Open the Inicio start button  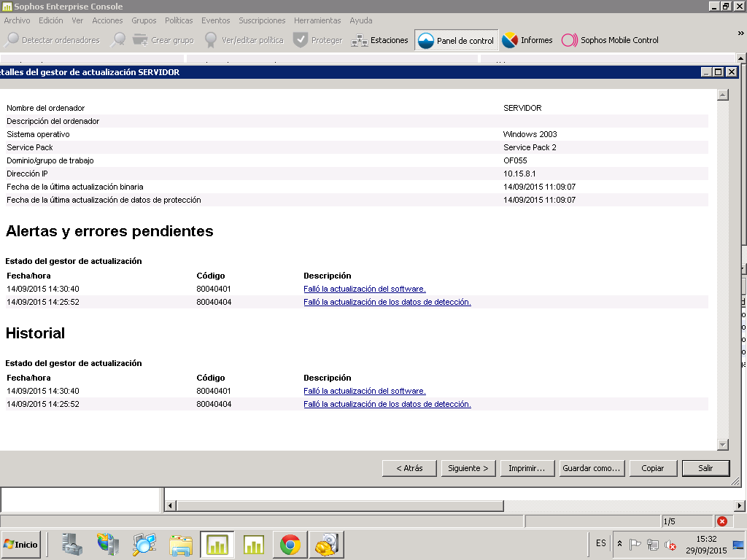coord(20,544)
